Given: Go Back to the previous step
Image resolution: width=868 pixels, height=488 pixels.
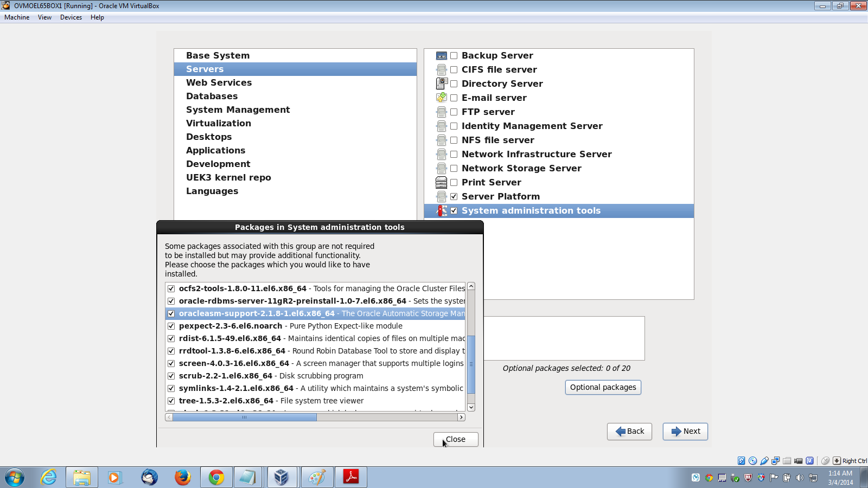Looking at the screenshot, I should pos(629,431).
